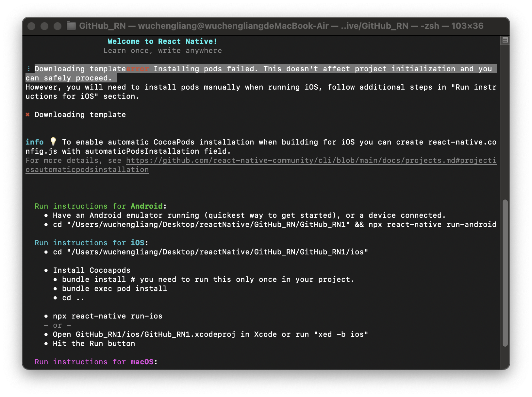Click 'npx react-native run-ios' command
This screenshot has width=532, height=397.
108,316
